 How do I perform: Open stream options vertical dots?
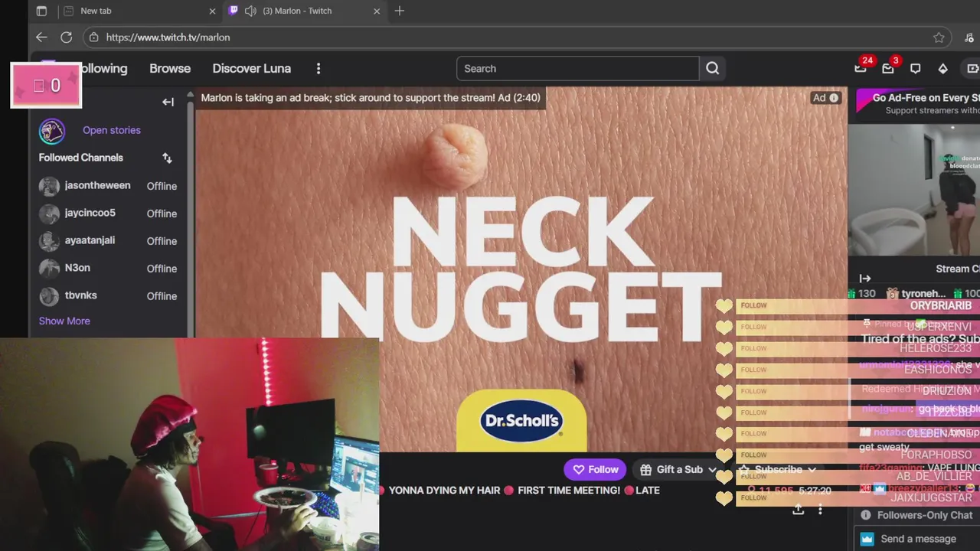820,510
